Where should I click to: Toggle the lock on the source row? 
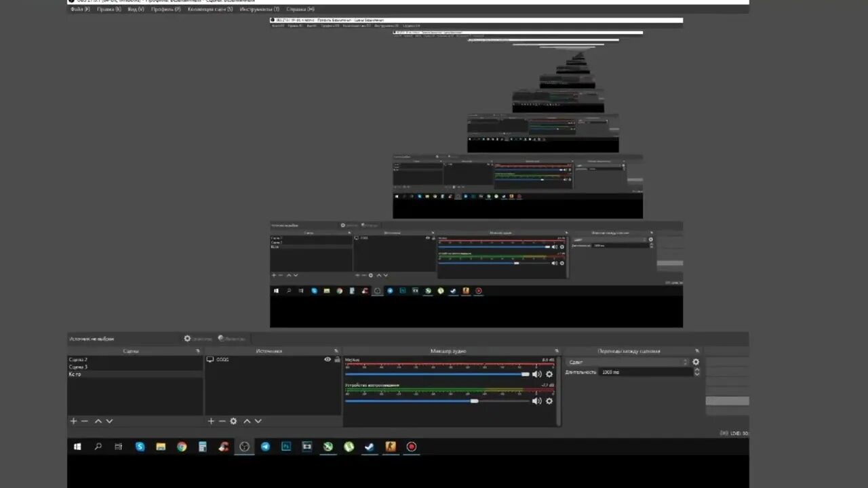pyautogui.click(x=337, y=360)
